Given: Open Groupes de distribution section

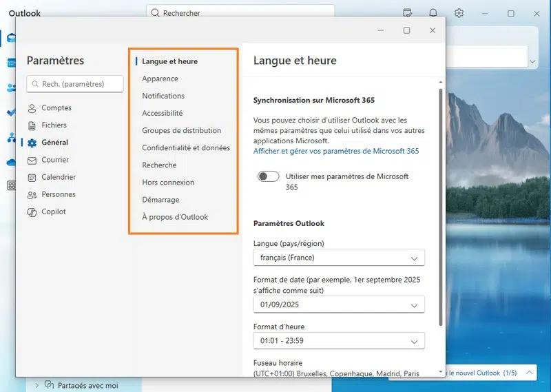Looking at the screenshot, I should [181, 130].
